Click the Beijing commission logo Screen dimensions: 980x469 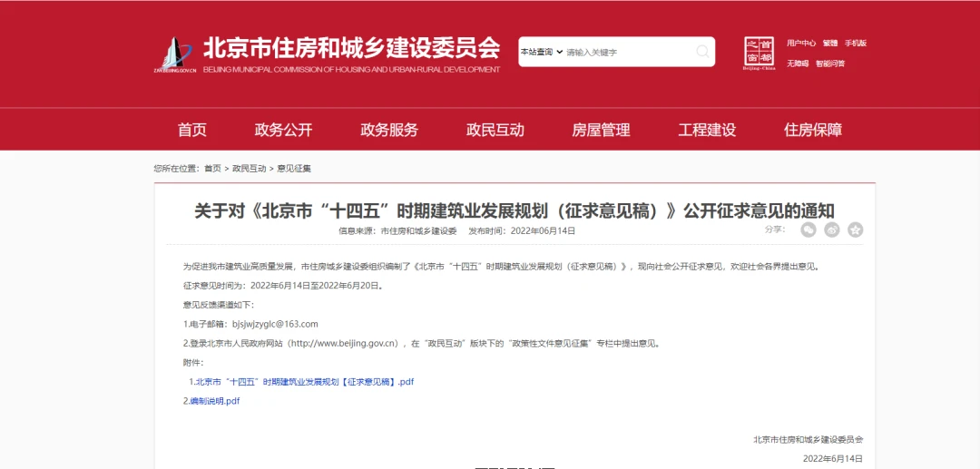coord(173,54)
